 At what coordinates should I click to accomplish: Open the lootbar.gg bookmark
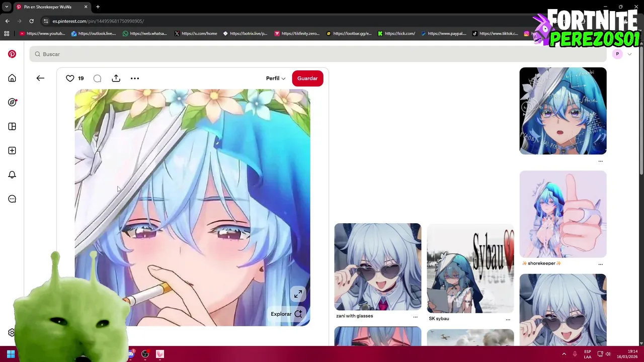tap(349, 34)
